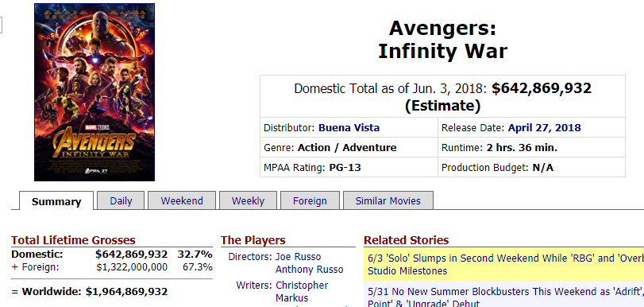This screenshot has width=644, height=307.
Task: Click the Writers label link
Action: (254, 286)
